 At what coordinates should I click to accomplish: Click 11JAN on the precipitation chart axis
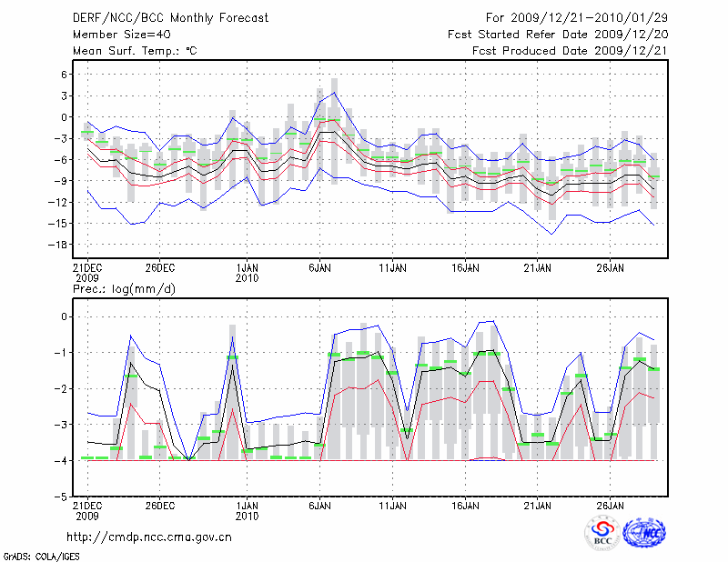point(391,505)
